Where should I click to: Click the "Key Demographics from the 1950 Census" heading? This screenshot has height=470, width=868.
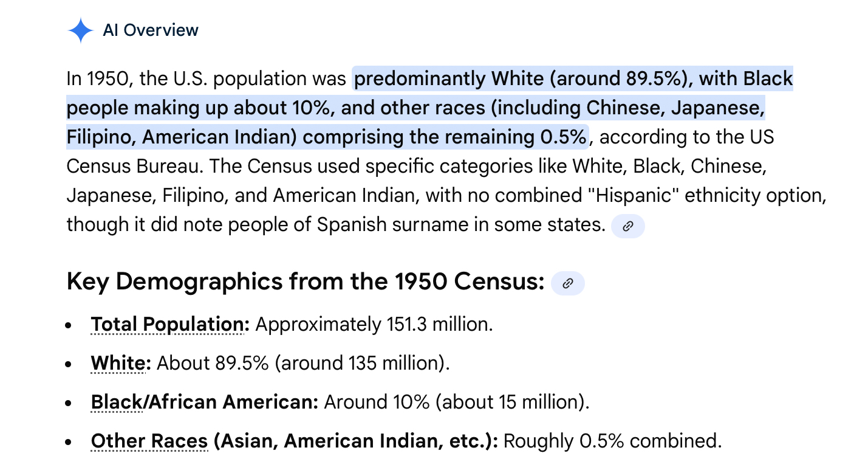point(305,282)
